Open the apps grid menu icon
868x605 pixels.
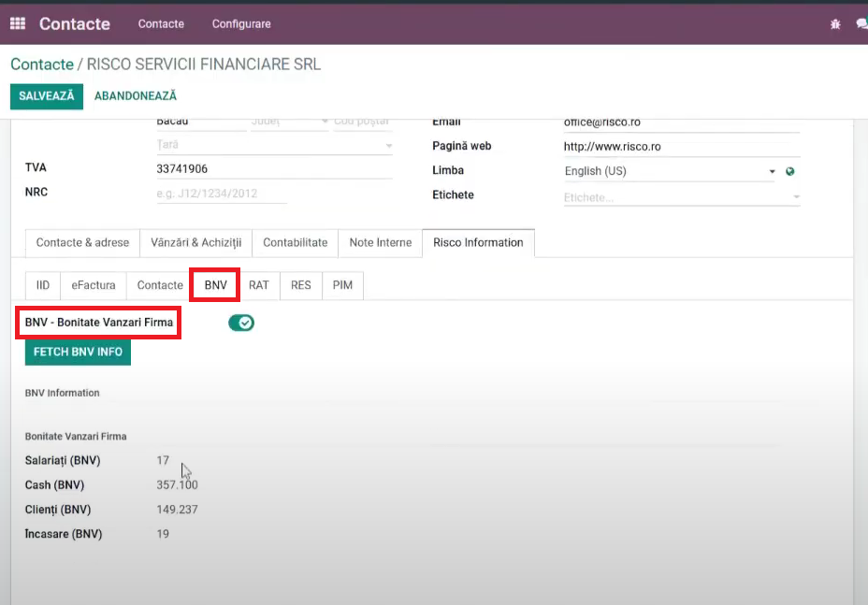[x=18, y=23]
